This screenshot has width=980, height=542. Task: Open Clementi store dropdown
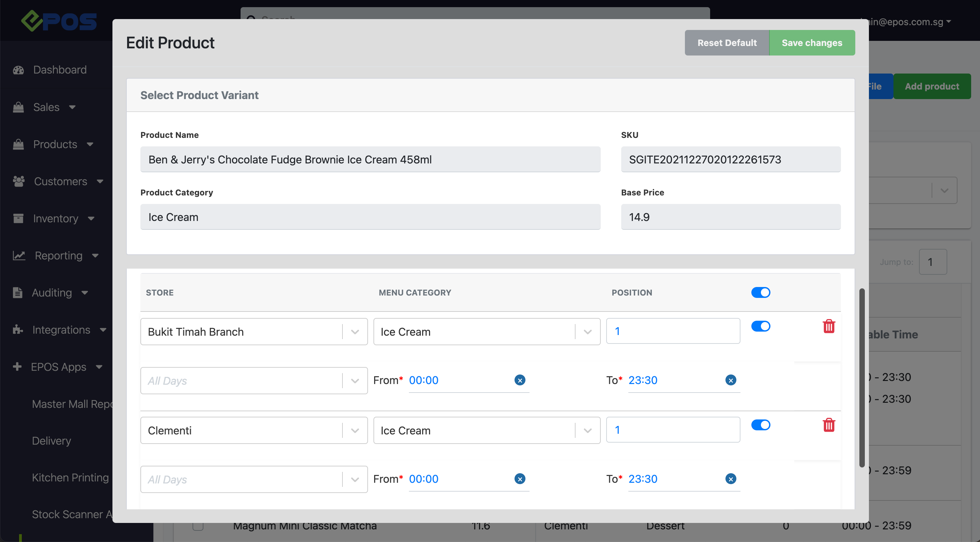[254, 431]
